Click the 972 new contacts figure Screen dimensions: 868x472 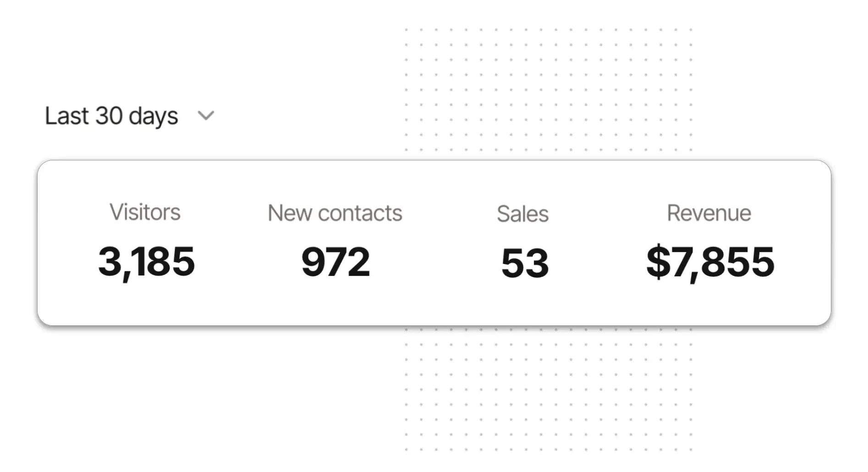click(335, 262)
